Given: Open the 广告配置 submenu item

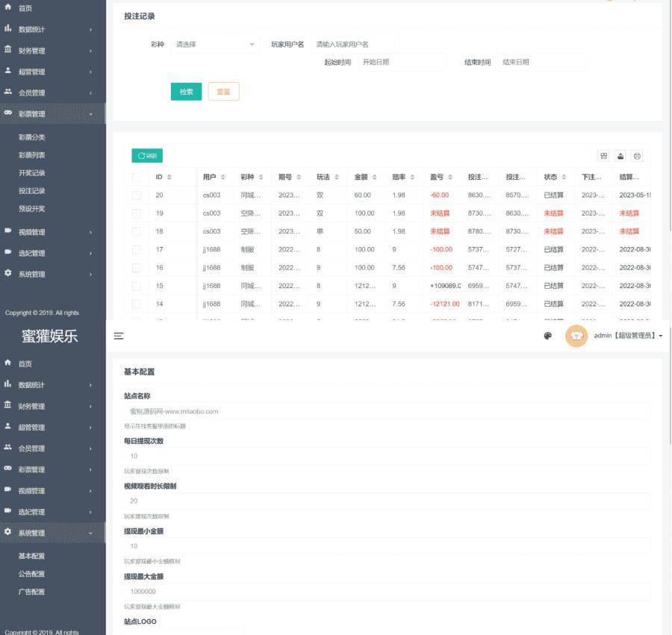Looking at the screenshot, I should [31, 592].
